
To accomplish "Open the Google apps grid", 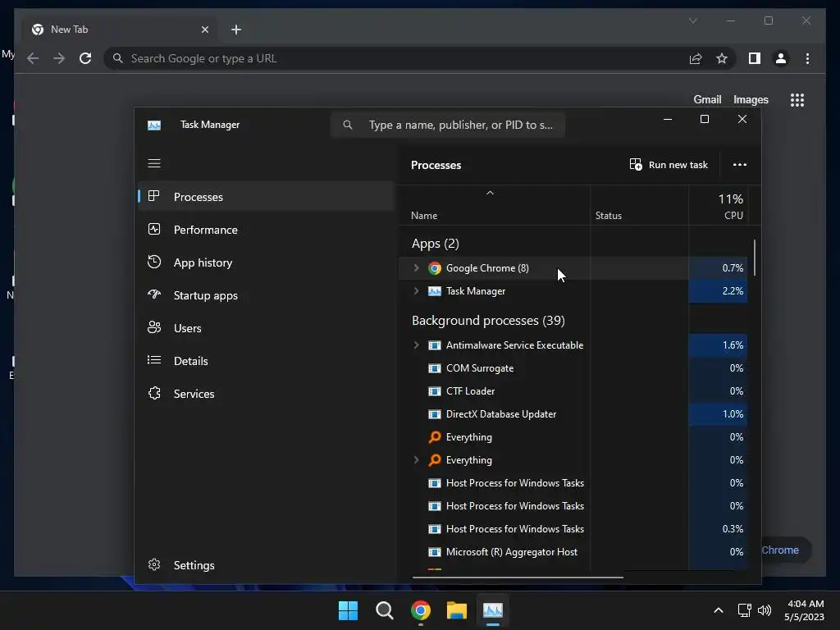I will coord(797,99).
